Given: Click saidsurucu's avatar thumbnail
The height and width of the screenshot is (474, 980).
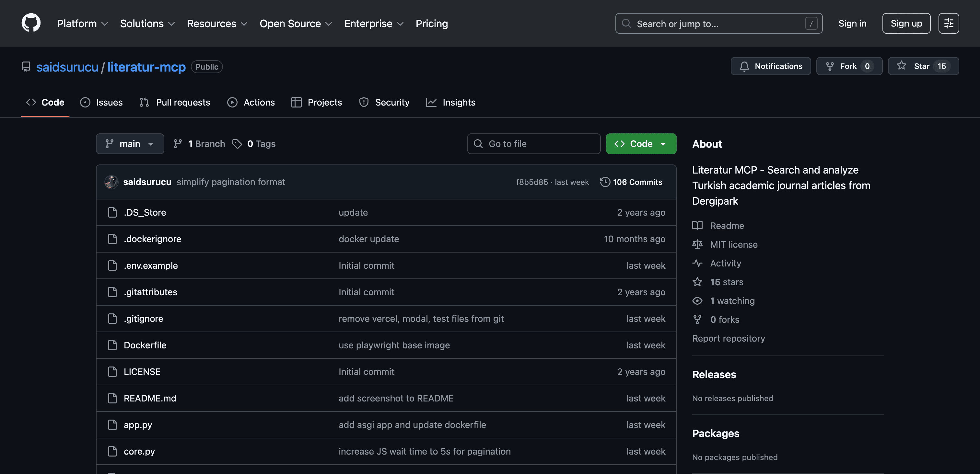Looking at the screenshot, I should tap(111, 182).
